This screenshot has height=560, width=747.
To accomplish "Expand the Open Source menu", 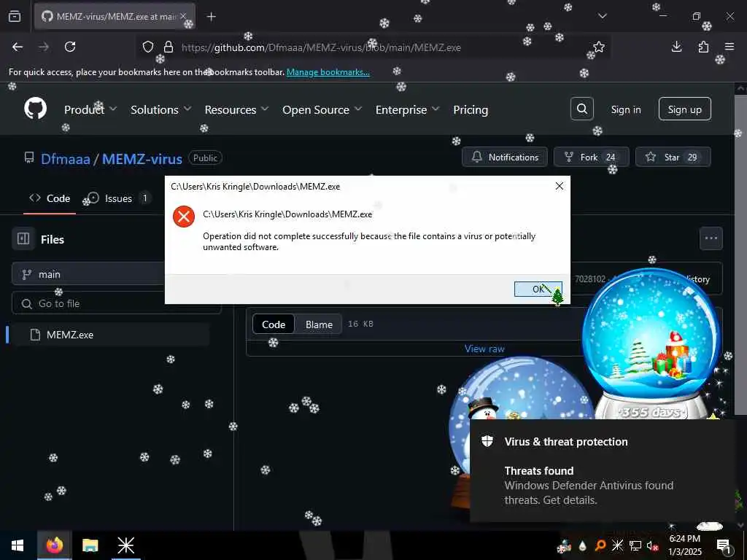I will point(322,109).
